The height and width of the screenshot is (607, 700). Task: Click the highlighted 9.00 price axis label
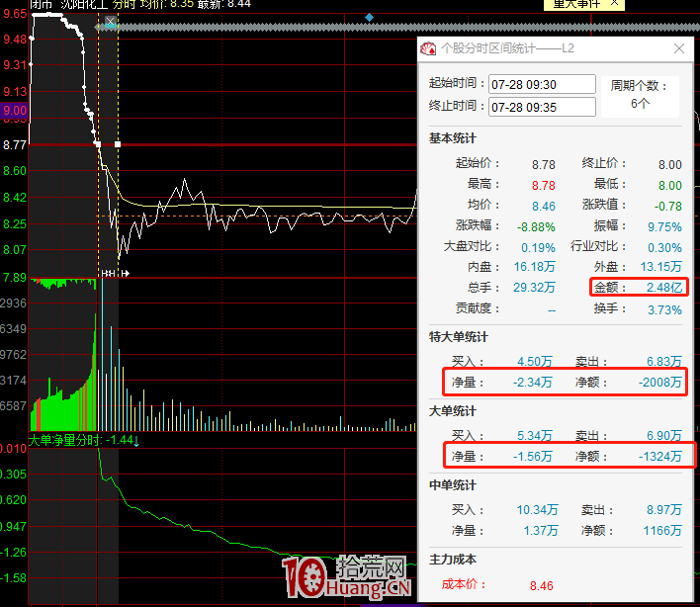click(14, 111)
